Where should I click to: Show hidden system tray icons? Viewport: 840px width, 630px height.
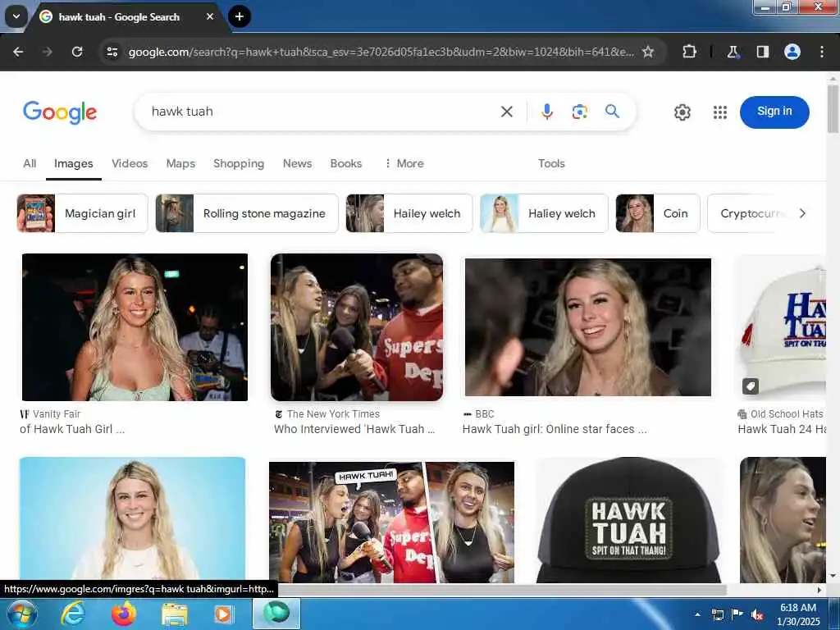tap(697, 614)
